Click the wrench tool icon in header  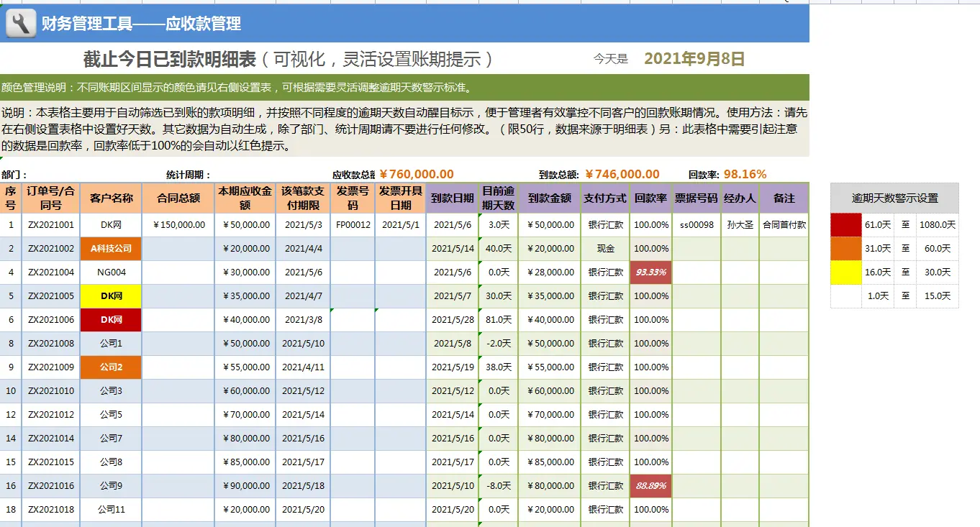point(21,24)
